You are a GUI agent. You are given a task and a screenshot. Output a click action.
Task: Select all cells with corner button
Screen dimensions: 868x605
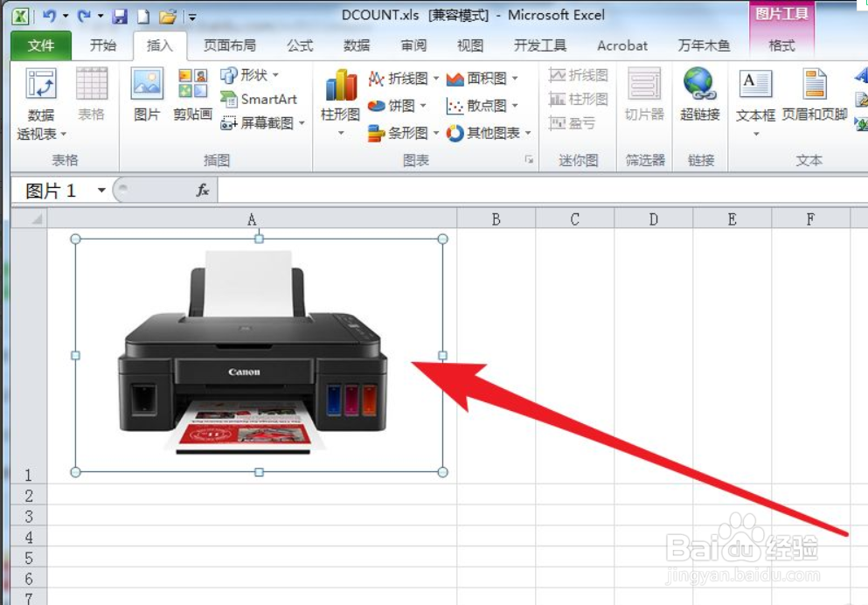(x=30, y=219)
